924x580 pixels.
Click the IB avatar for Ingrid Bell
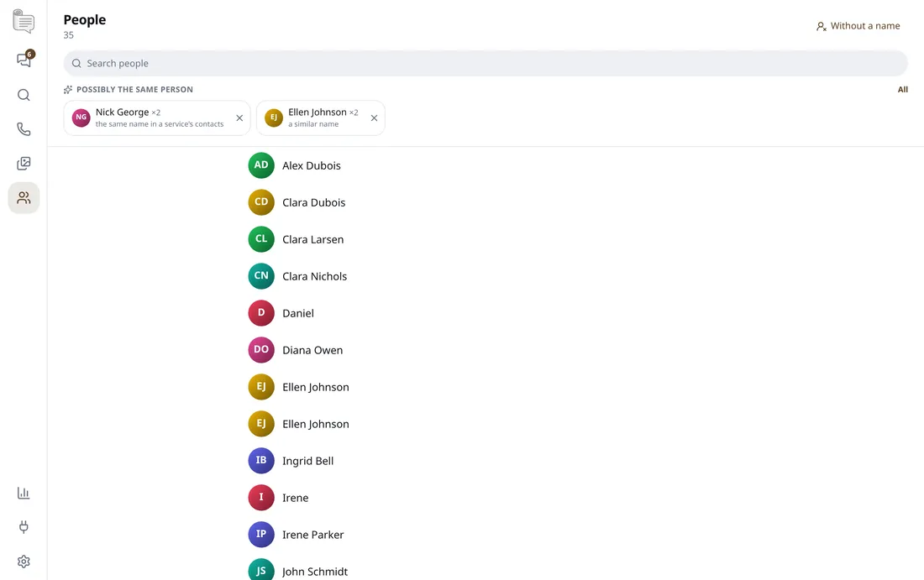[261, 461]
